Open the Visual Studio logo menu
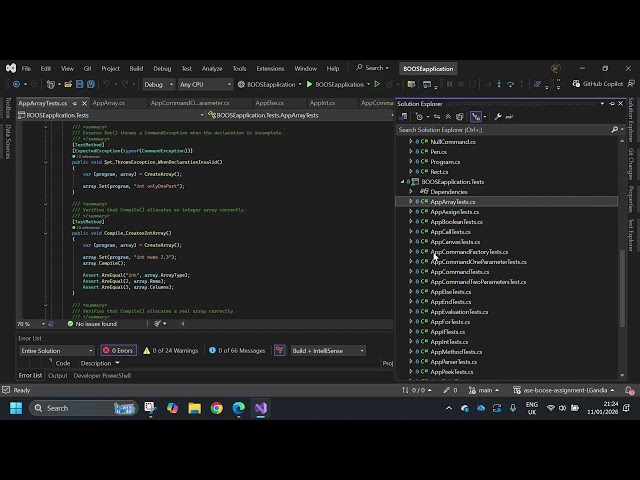640x480 pixels. coord(11,68)
